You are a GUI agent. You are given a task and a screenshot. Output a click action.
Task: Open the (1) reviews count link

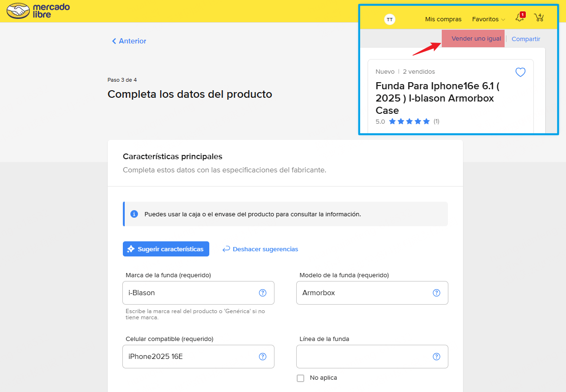437,121
